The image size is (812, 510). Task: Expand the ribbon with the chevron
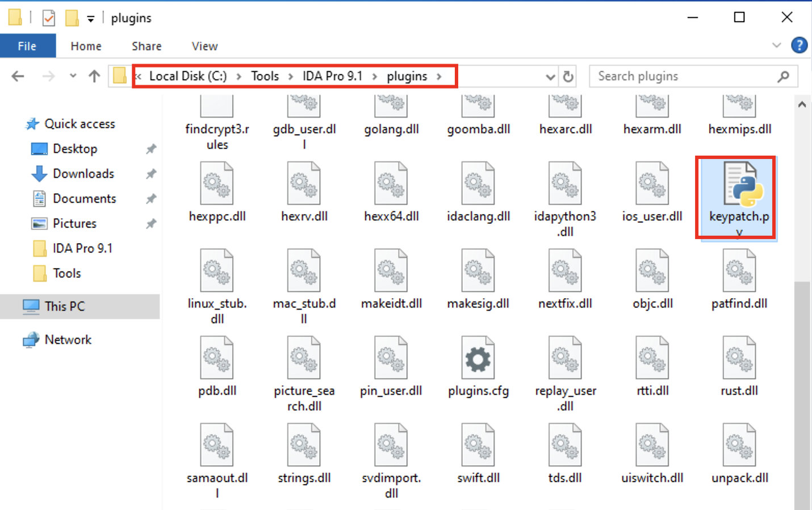tap(776, 45)
